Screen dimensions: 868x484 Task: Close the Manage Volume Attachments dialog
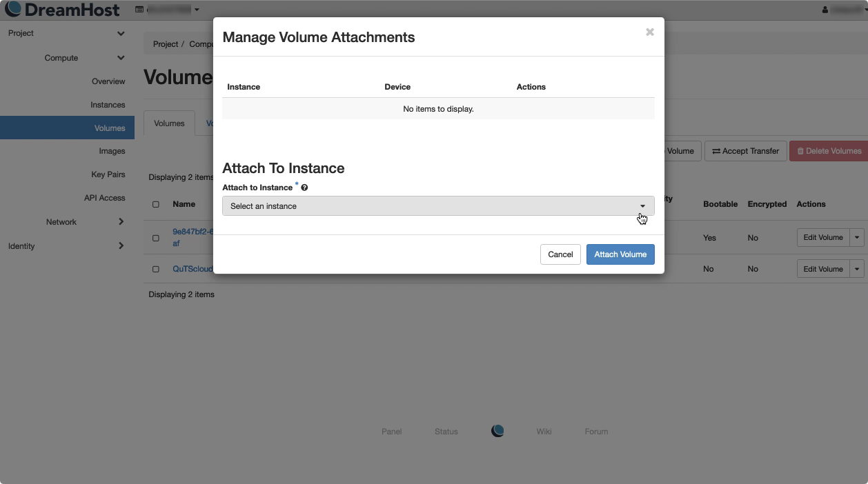pos(649,32)
